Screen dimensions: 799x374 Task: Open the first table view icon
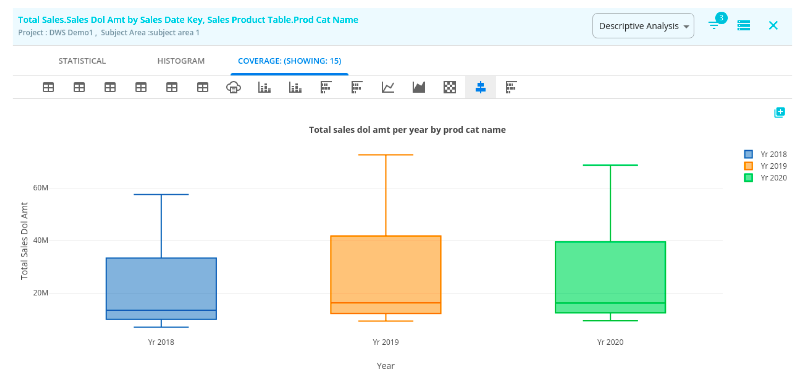48,88
